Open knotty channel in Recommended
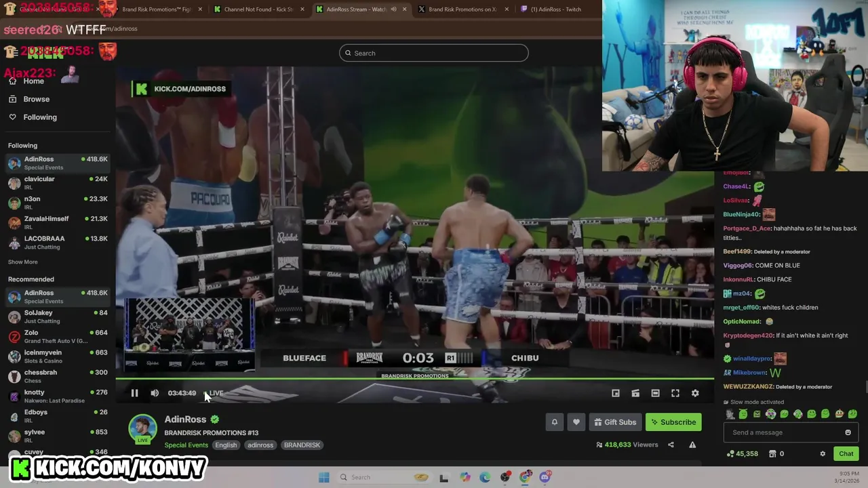The height and width of the screenshot is (488, 868). click(58, 396)
